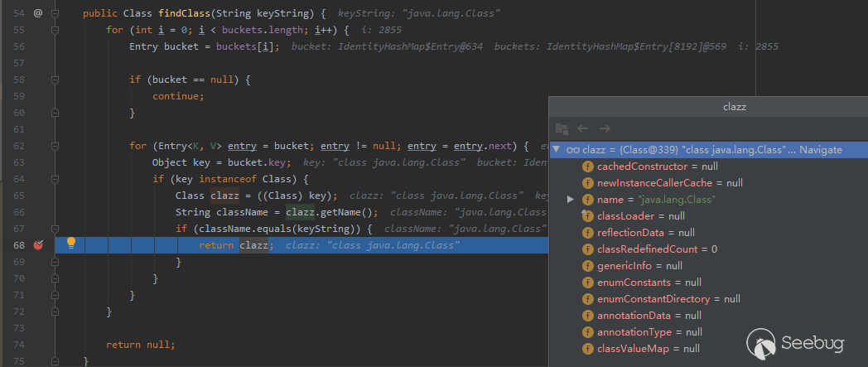This screenshot has width=868, height=367.
Task: Click getName() call on line 66
Action: pos(347,213)
